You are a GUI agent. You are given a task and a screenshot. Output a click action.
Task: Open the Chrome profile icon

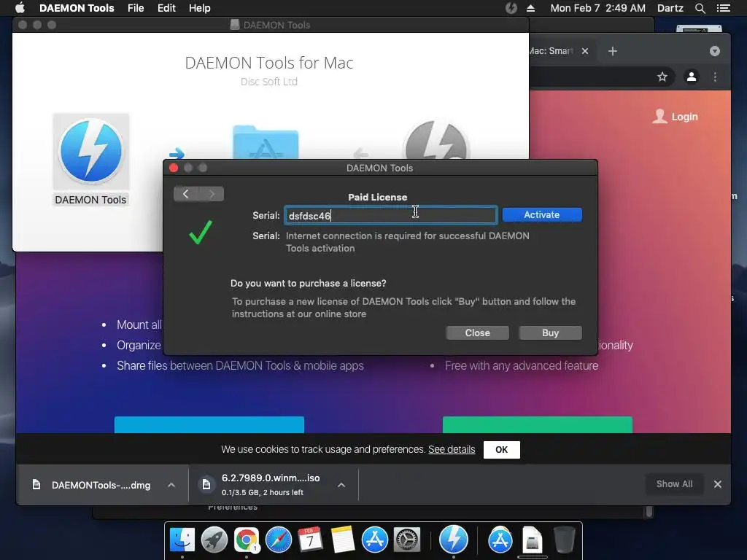[x=692, y=77]
